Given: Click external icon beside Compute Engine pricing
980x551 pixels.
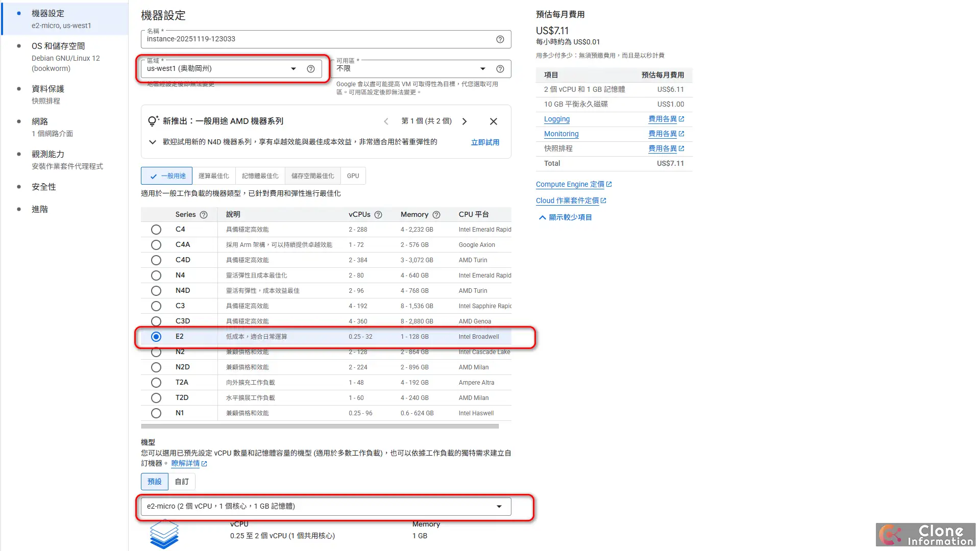Looking at the screenshot, I should [x=609, y=184].
